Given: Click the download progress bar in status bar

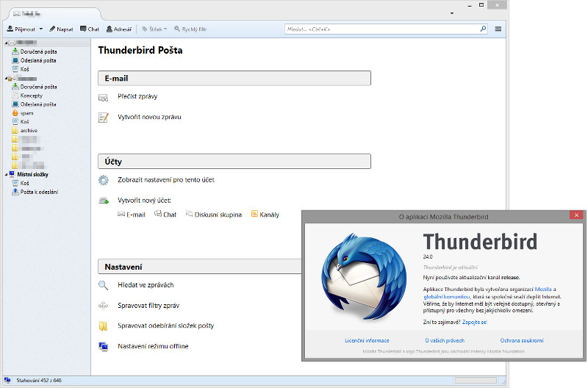Looking at the screenshot, I should (476, 381).
